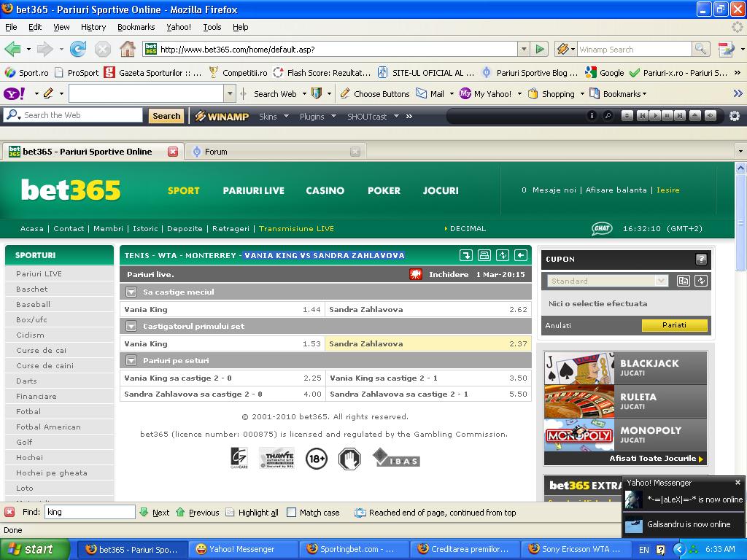Viewport: 747px width, 560px height.
Task: Click the Firefox back arrow button
Action: click(12, 49)
